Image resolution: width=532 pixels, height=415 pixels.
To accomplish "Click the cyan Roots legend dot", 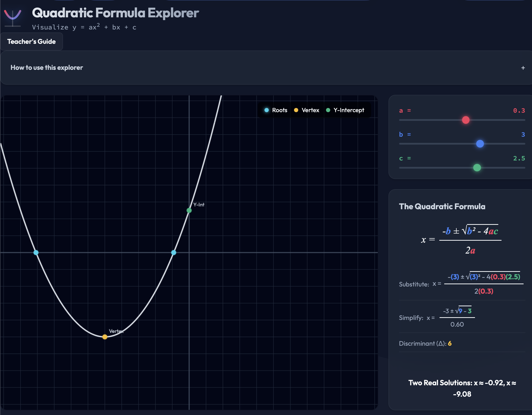I will (x=266, y=110).
